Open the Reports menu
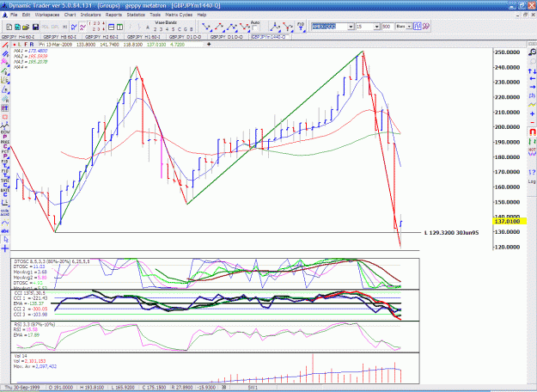 [x=113, y=15]
